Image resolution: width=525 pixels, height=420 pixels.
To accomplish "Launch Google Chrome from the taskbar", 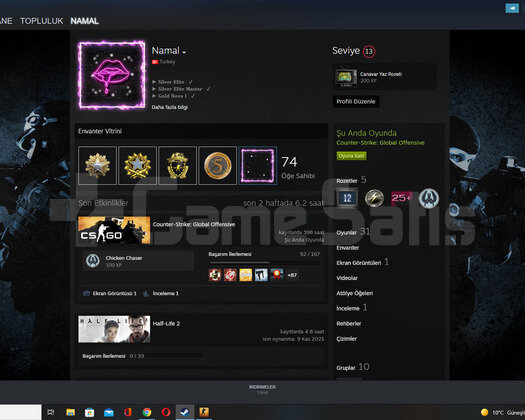I will click(147, 412).
